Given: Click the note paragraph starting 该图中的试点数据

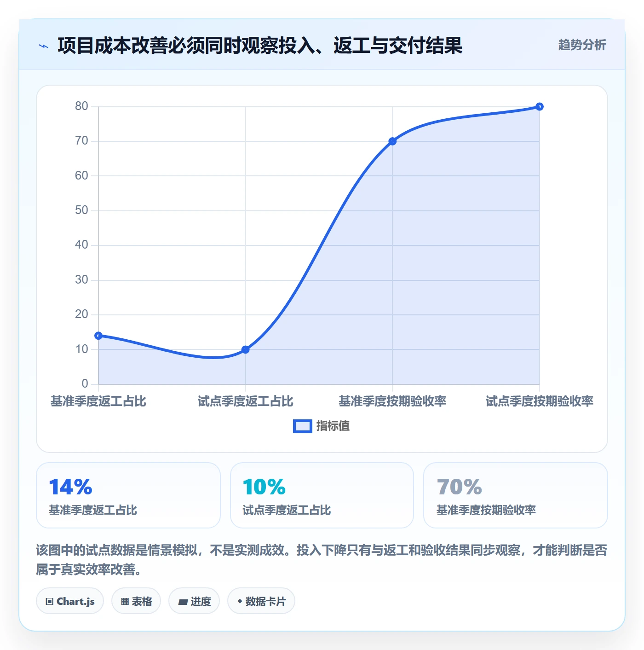Looking at the screenshot, I should (x=322, y=560).
